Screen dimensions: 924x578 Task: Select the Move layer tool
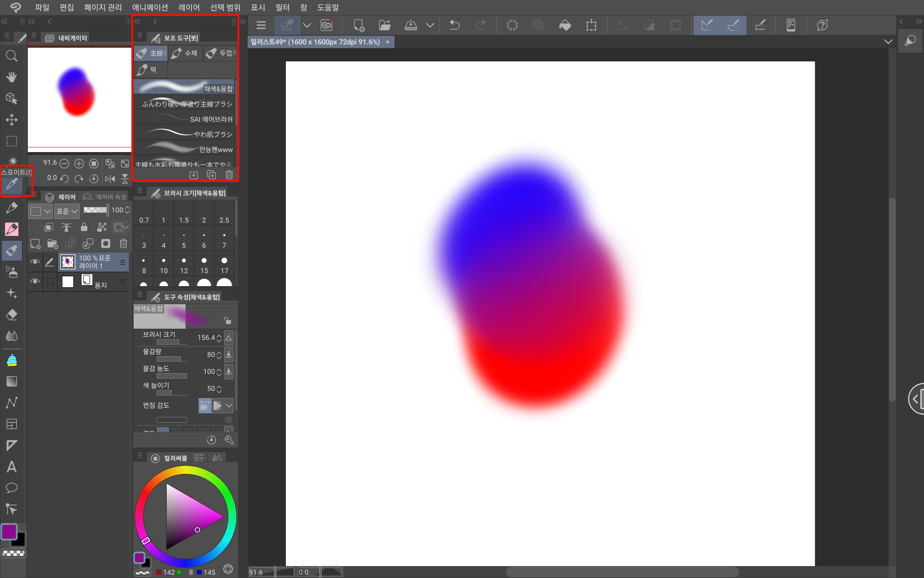click(12, 120)
